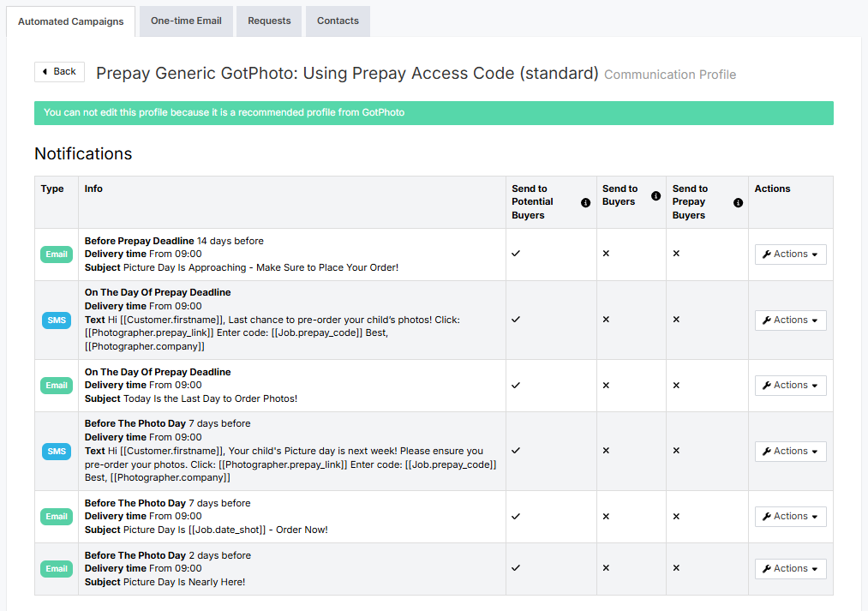Click Buyers cross in Last Day to Order row
The image size is (868, 611).
606,386
